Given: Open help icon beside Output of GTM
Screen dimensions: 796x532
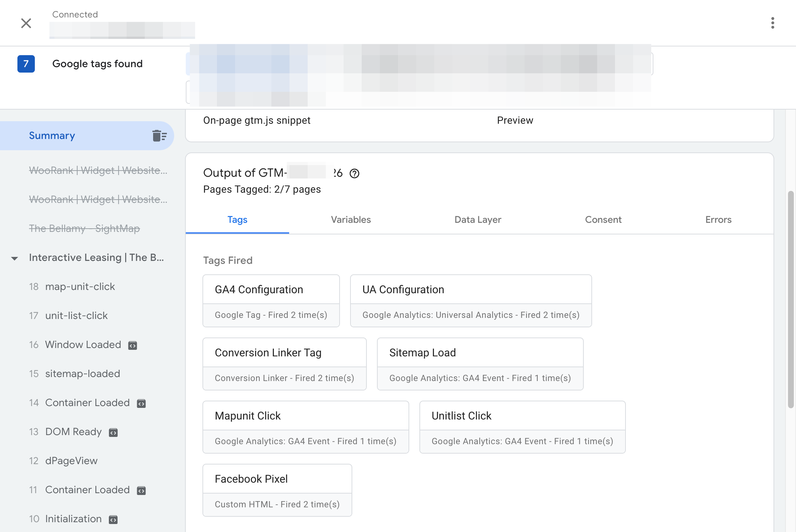Looking at the screenshot, I should (x=354, y=173).
